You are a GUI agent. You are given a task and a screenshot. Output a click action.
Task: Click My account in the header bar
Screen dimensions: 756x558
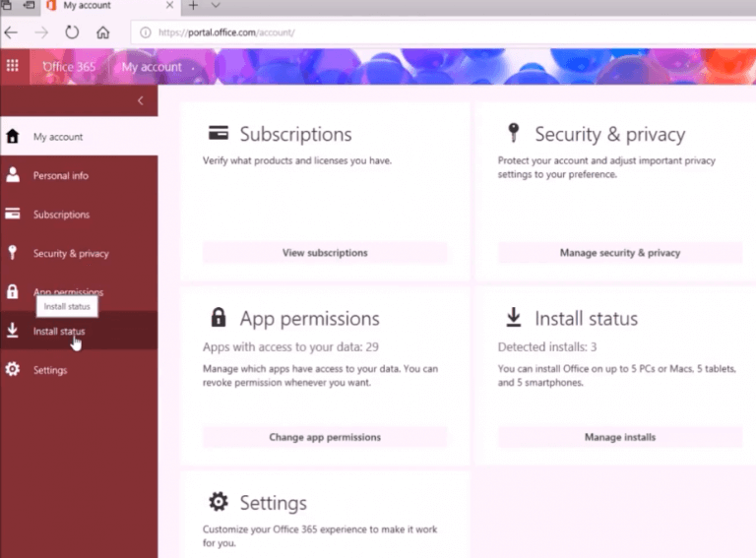coord(152,67)
